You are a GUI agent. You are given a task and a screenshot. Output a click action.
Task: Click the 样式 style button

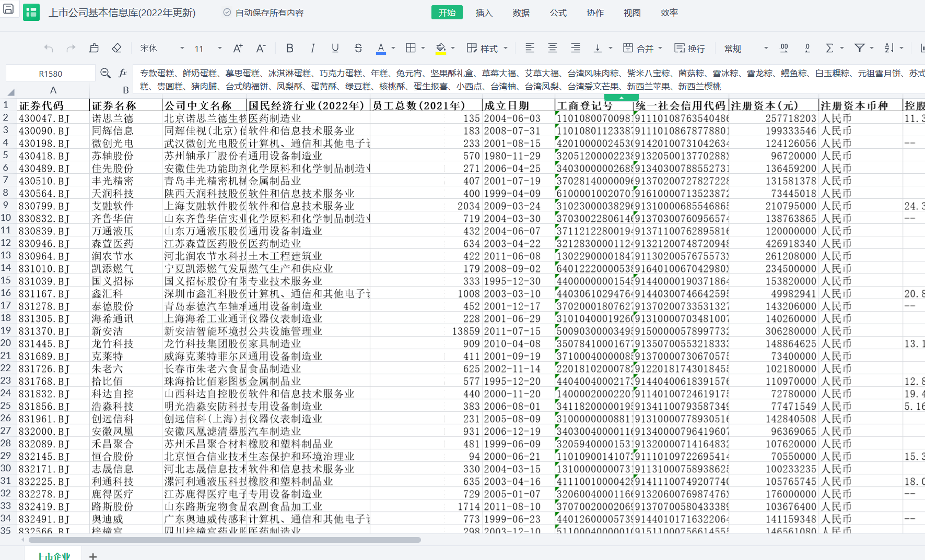483,49
